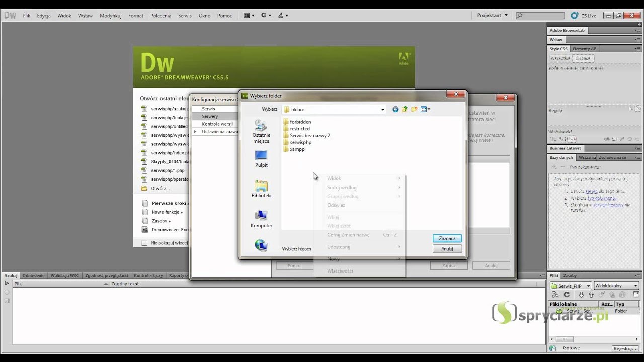Select Pulpit in places bar
Image resolution: width=644 pixels, height=362 pixels.
[261, 159]
